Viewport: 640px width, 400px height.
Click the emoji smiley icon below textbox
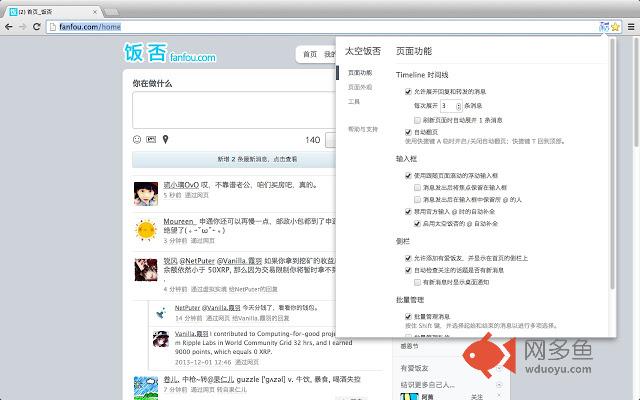coord(137,139)
